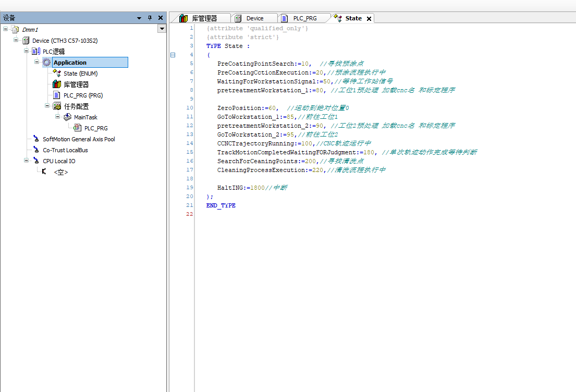Screen dimensions: 576x392
Task: Select MainTask tree item
Action: 85,117
